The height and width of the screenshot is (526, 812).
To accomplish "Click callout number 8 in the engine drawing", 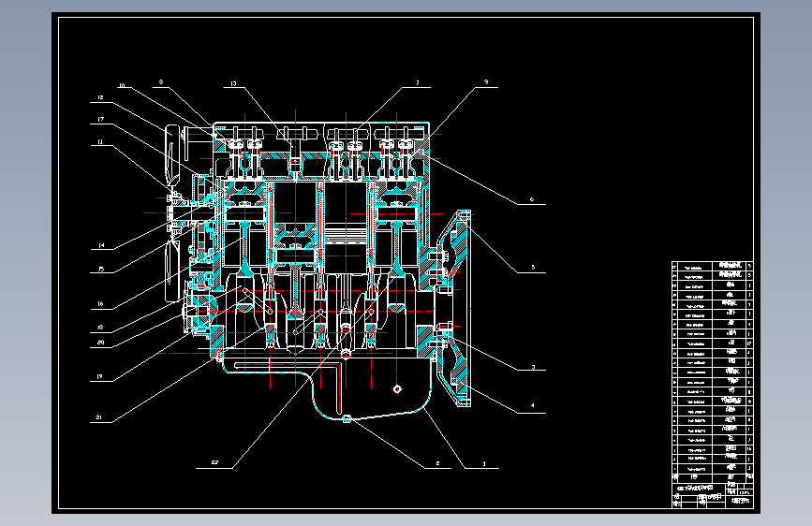I will [x=161, y=81].
